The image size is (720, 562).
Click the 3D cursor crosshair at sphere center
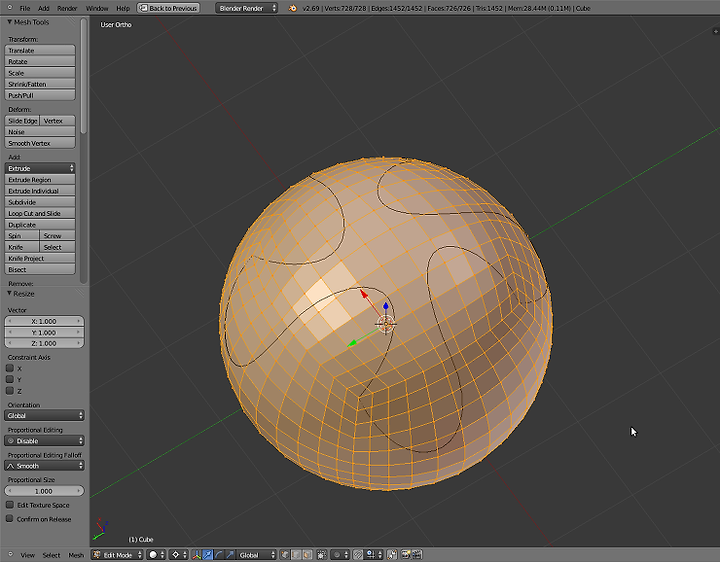[x=385, y=324]
